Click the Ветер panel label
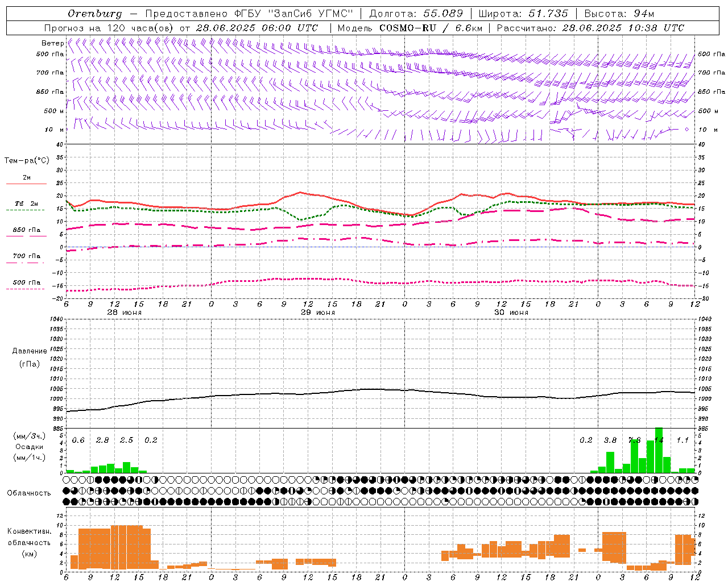Image resolution: width=728 pixels, height=582 pixels. tap(52, 43)
